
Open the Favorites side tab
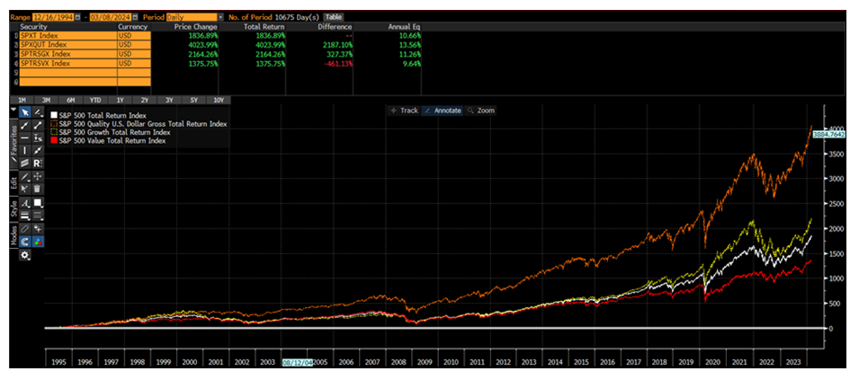pos(13,142)
